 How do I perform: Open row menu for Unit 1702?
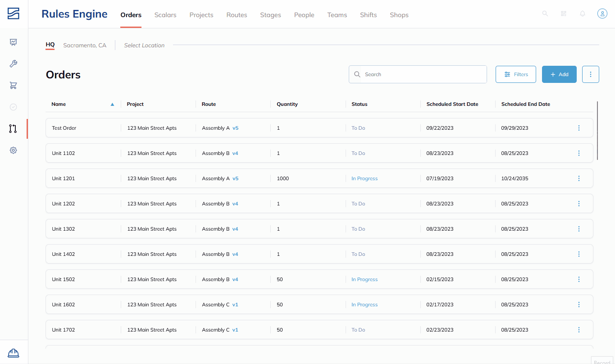tap(579, 330)
